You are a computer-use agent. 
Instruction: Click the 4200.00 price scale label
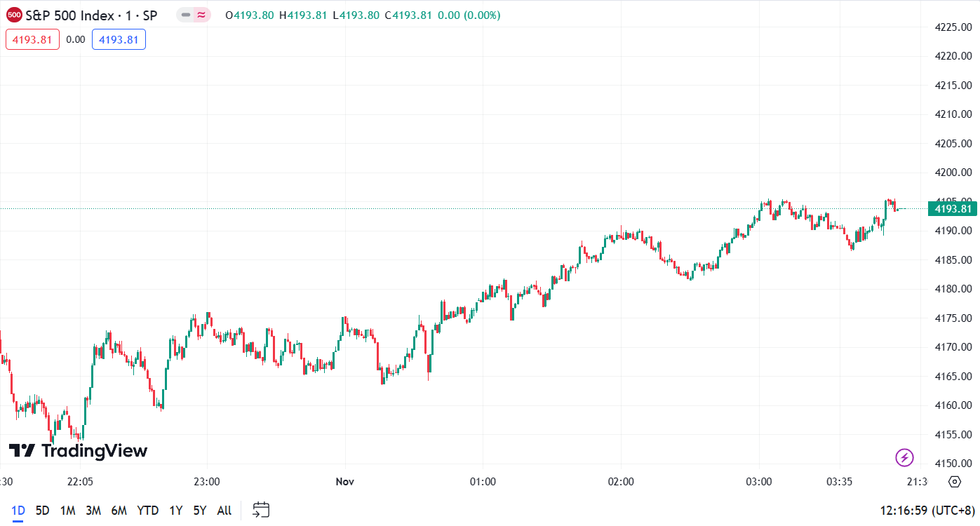coord(953,173)
